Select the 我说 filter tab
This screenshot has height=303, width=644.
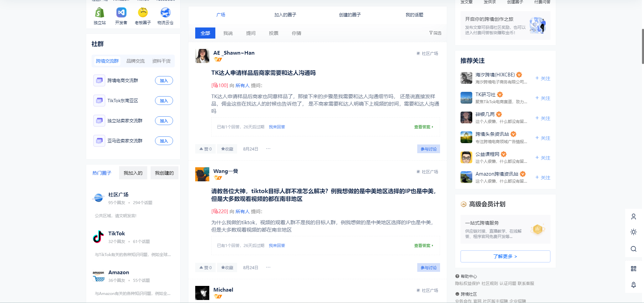tap(228, 33)
